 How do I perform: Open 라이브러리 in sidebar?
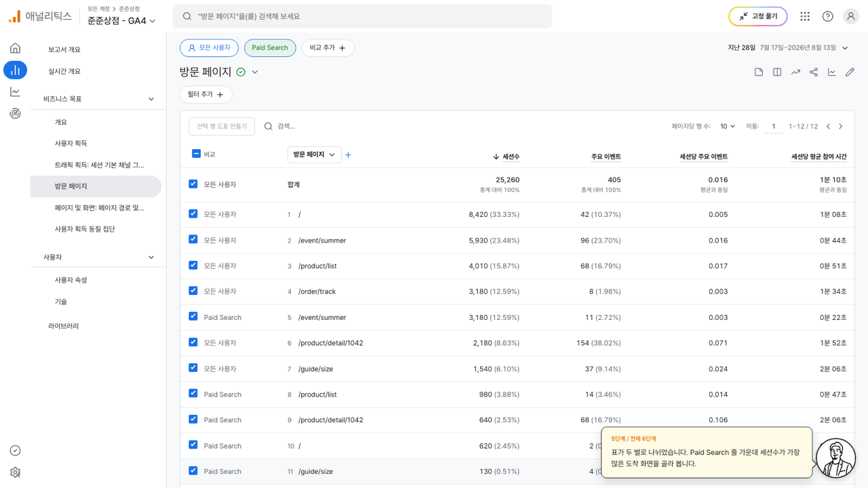click(x=64, y=326)
